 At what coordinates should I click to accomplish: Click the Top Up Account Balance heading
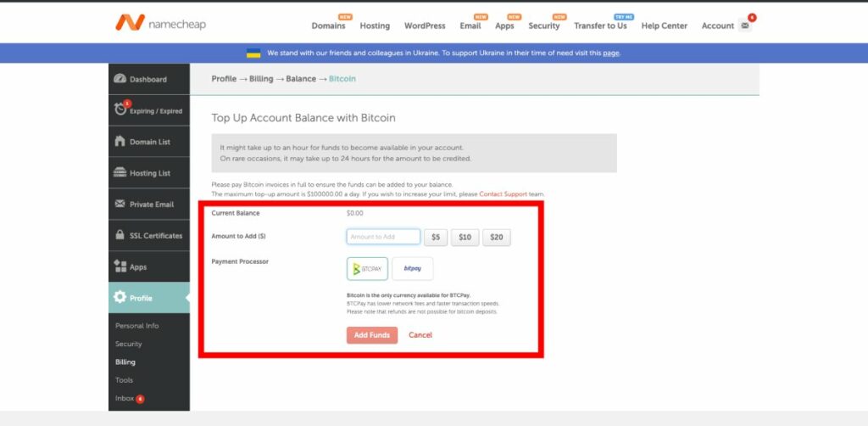(303, 118)
